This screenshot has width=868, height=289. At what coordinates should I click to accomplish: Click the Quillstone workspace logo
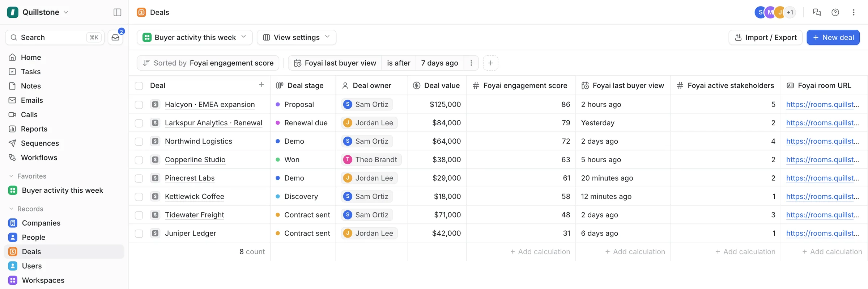[x=13, y=12]
